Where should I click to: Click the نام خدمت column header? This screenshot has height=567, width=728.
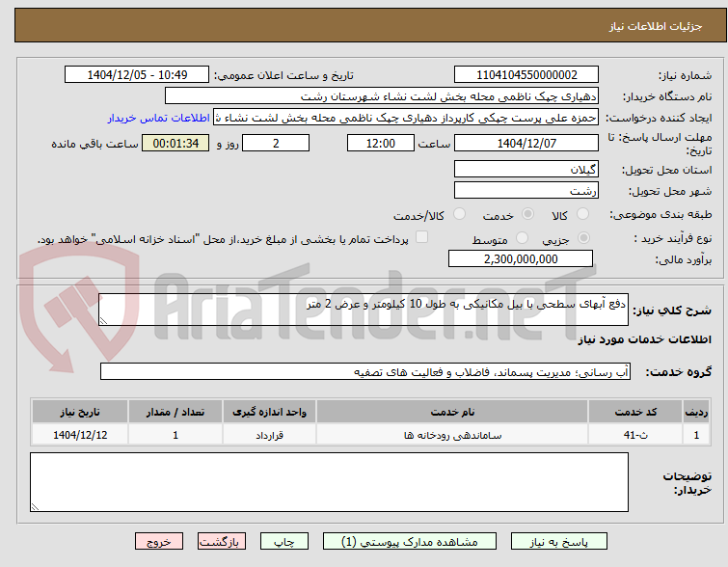tap(452, 412)
